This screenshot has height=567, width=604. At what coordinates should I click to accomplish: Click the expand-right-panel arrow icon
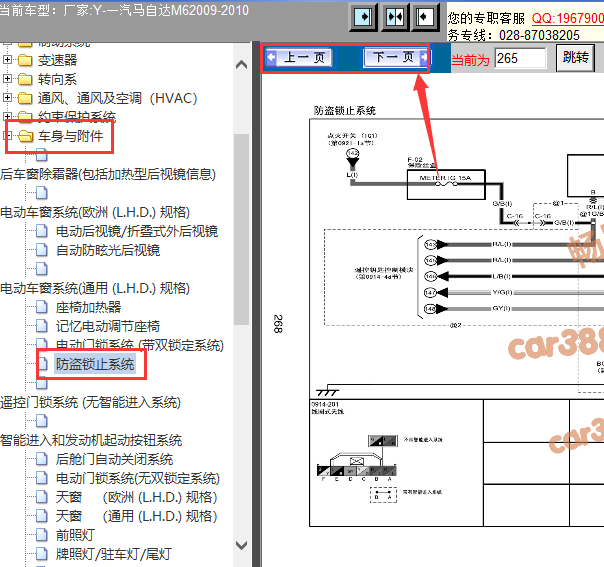pos(363,17)
